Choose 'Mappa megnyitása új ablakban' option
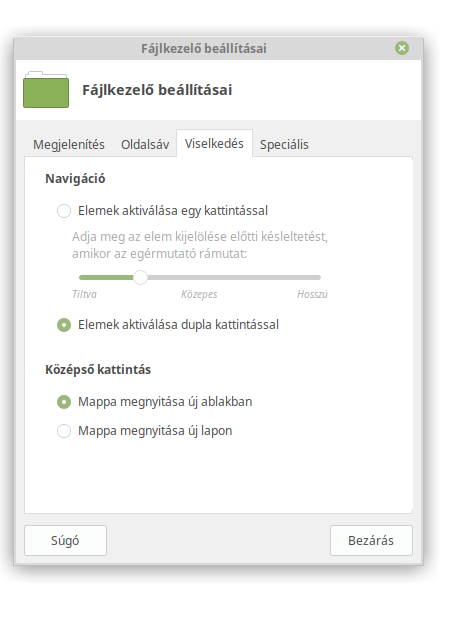This screenshot has height=634, width=457. pos(64,402)
